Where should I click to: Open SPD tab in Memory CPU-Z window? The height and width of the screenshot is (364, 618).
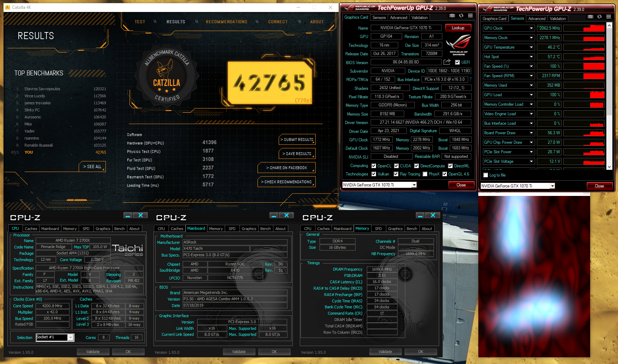[x=378, y=229]
